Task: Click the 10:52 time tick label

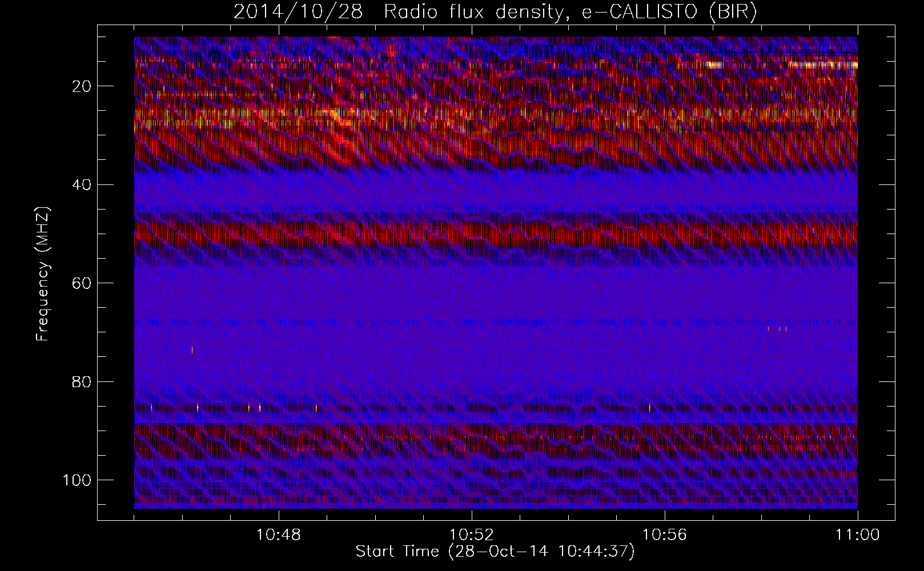Action: [x=472, y=535]
